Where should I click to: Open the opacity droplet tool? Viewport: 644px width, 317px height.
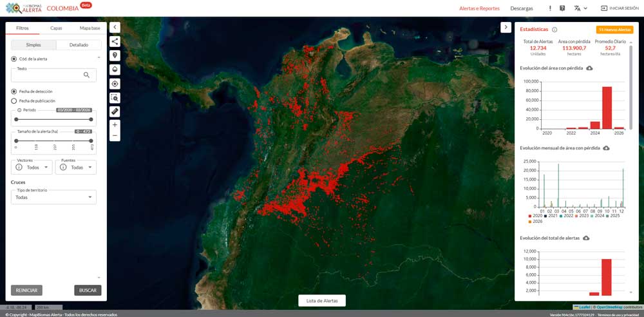[115, 70]
